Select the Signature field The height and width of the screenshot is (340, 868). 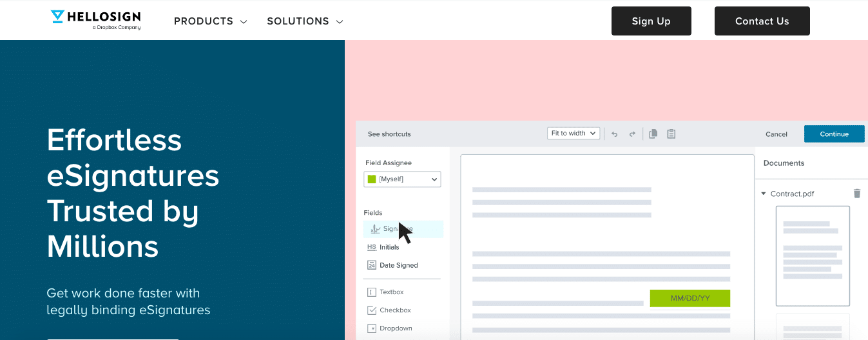[403, 229]
